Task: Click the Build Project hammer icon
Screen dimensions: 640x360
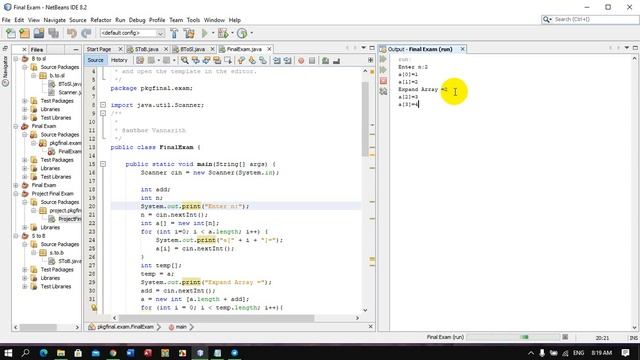Action: 174,33
